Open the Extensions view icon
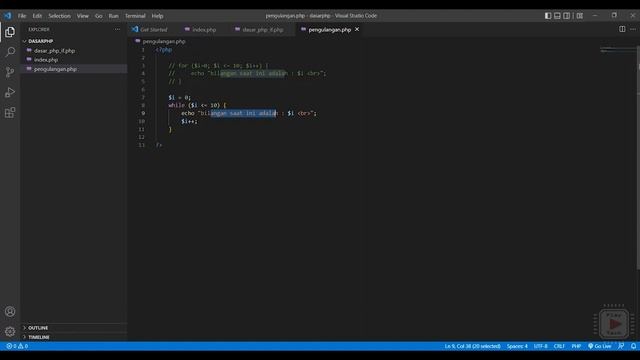The height and width of the screenshot is (360, 640). 10,113
